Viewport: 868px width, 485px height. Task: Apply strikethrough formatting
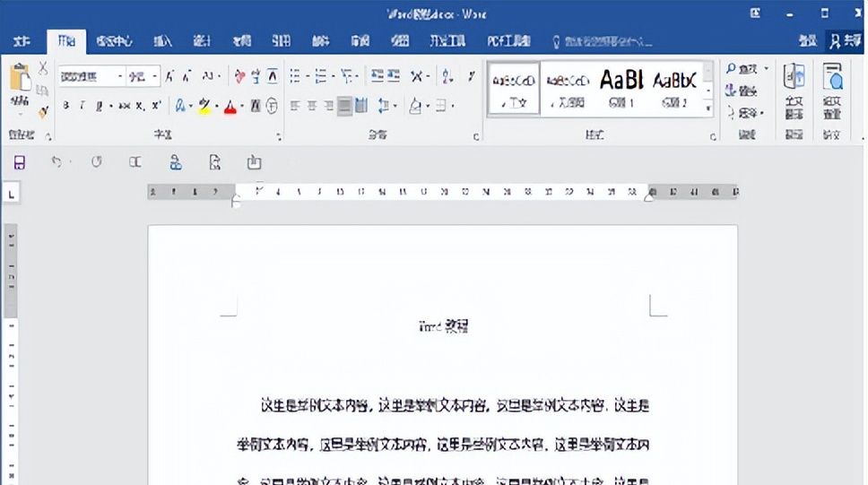click(125, 106)
